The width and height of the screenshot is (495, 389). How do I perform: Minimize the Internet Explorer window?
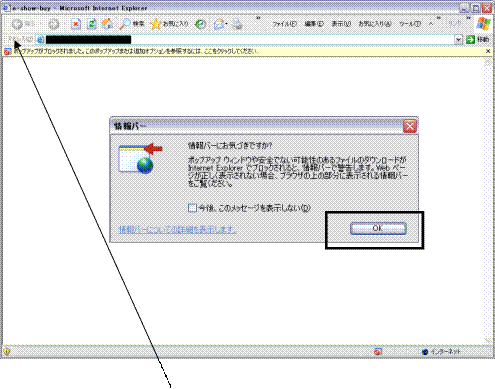[465, 8]
